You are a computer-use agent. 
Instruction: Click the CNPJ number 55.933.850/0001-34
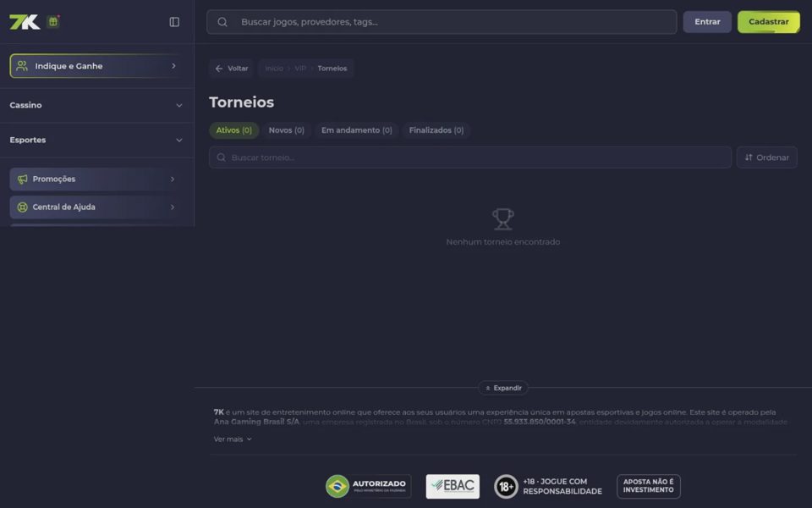(x=540, y=422)
